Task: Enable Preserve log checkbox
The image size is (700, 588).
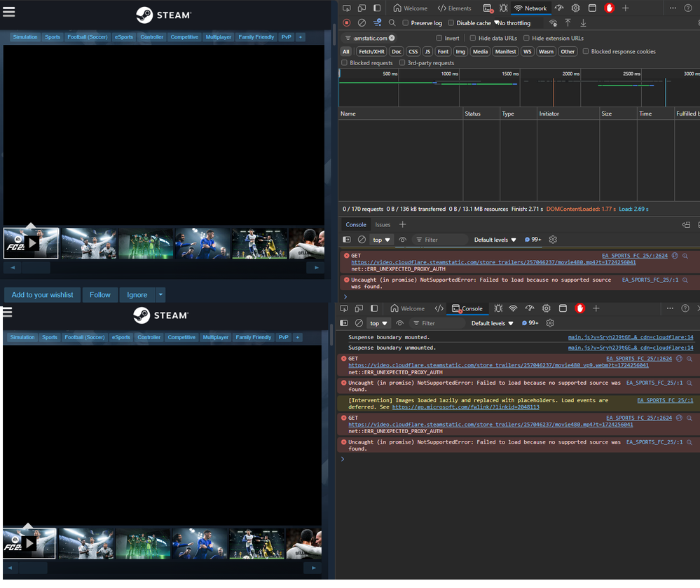Action: tap(406, 22)
